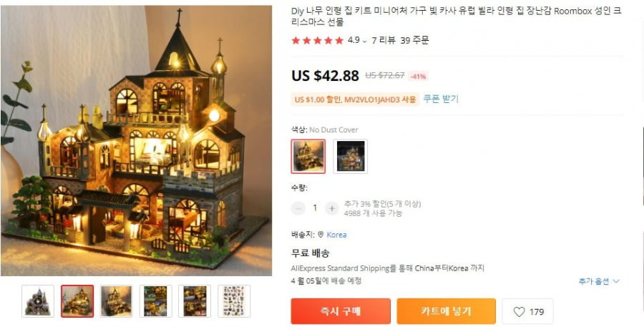The height and width of the screenshot is (327, 644).
Task: Click the heart wishlist icon showing 179
Action: [519, 312]
